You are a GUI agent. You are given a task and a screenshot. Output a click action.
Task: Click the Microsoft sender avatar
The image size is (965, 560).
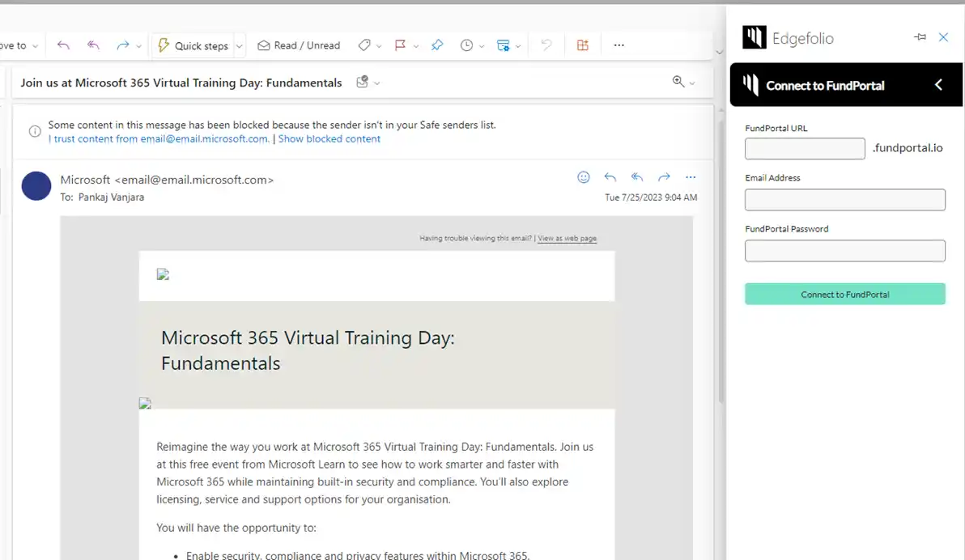tap(36, 186)
